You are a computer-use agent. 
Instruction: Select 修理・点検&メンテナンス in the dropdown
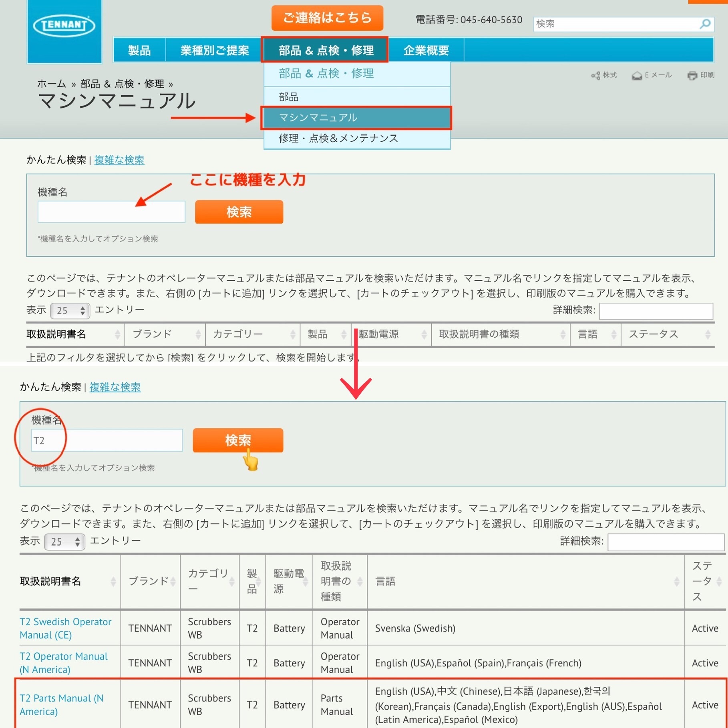[x=357, y=139]
